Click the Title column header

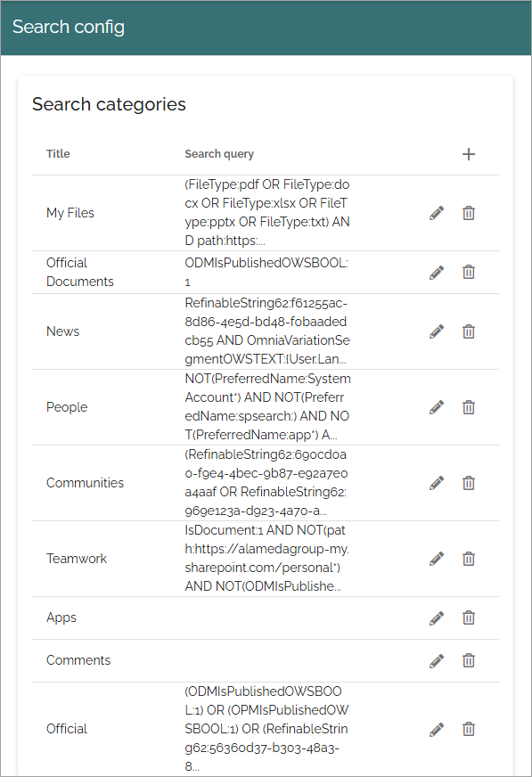click(x=58, y=154)
